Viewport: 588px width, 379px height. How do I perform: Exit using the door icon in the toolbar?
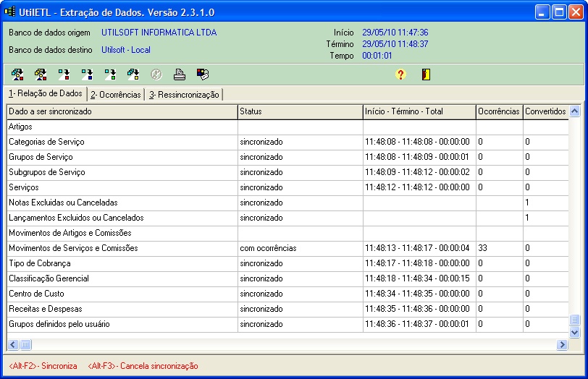[x=426, y=74]
